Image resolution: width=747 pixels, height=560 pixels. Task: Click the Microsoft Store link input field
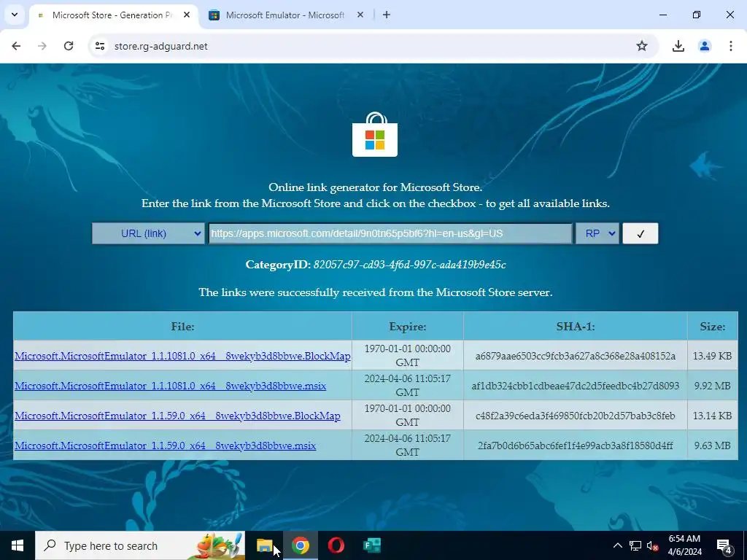pyautogui.click(x=390, y=233)
